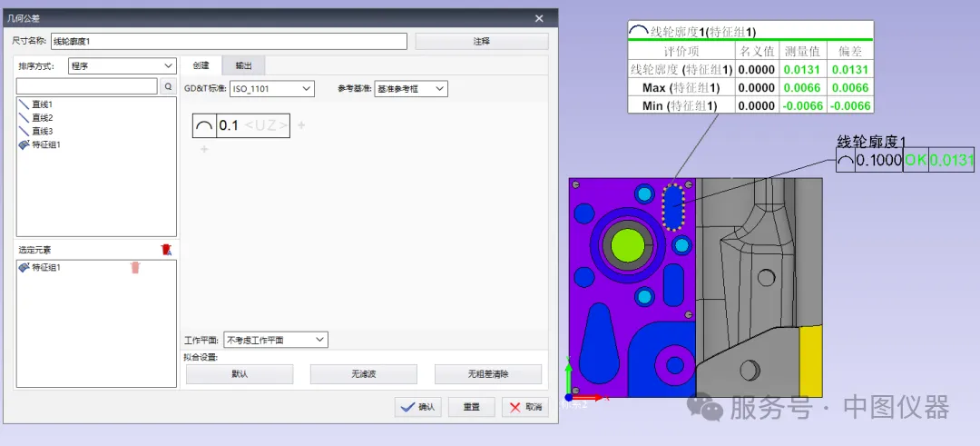Close the 几何公差 dialog window
Viewport: 980px width, 446px height.
click(x=539, y=18)
